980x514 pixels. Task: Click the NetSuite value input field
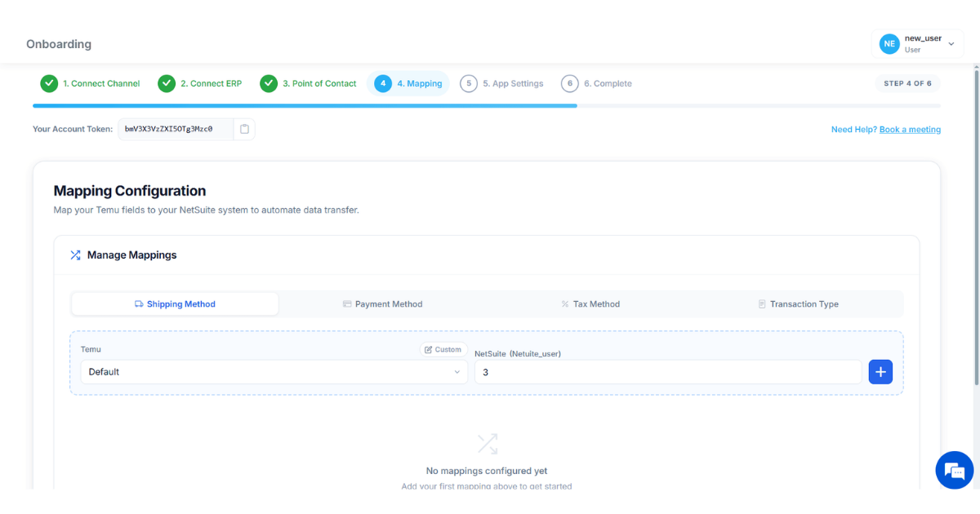click(668, 372)
